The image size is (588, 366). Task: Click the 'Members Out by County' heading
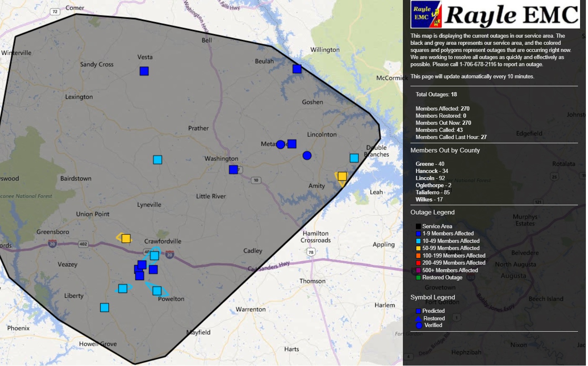(x=445, y=150)
